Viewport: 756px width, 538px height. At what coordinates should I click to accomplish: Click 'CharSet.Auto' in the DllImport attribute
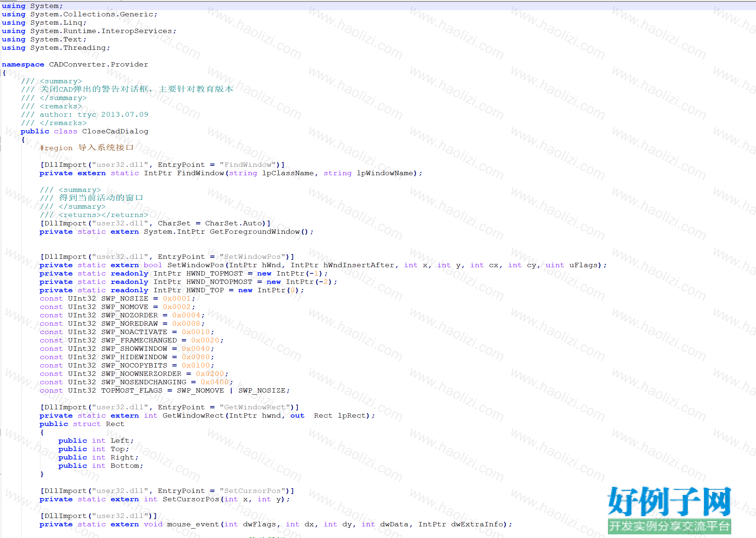coord(234,223)
